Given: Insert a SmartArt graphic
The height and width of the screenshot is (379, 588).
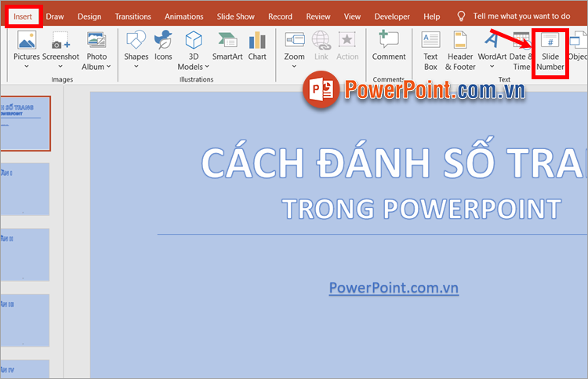Looking at the screenshot, I should pyautogui.click(x=227, y=46).
